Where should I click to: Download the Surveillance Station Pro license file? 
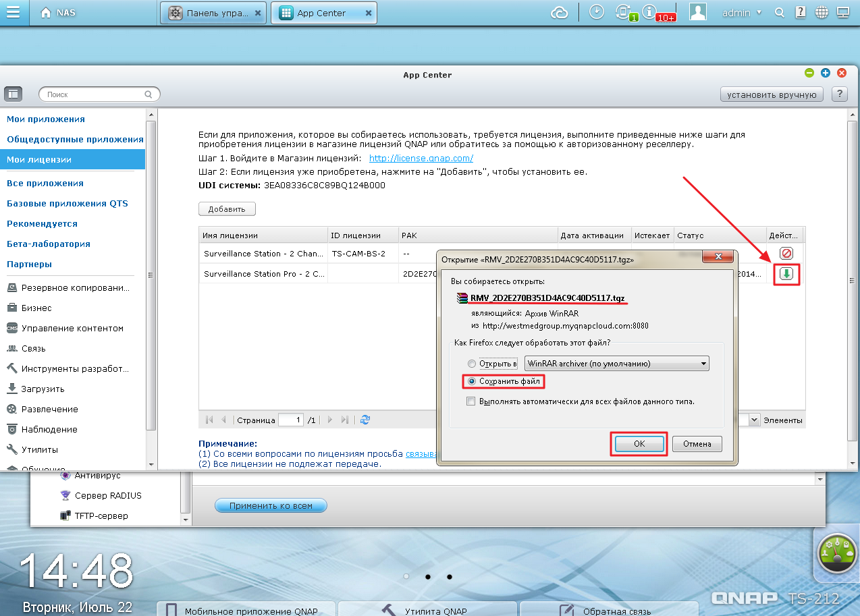786,274
